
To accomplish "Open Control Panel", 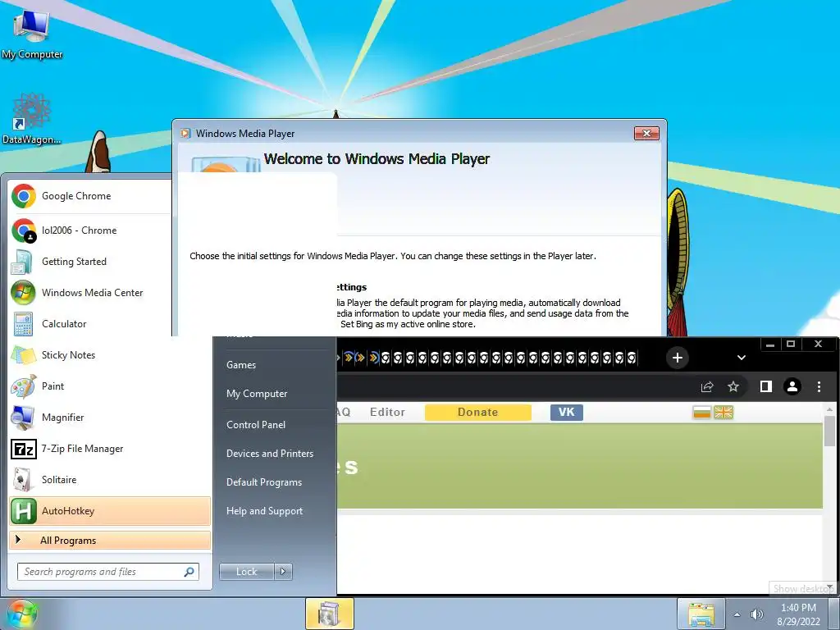I will (x=276, y=425).
